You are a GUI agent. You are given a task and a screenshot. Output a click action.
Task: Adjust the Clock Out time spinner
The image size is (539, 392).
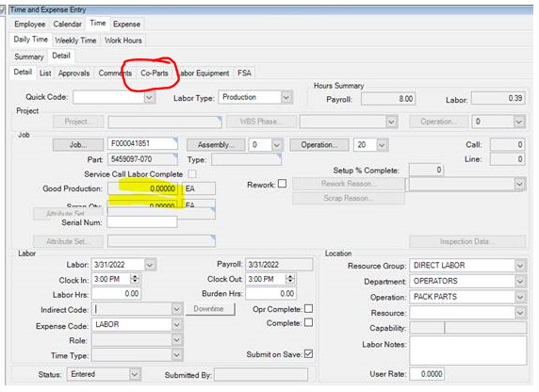pyautogui.click(x=290, y=279)
